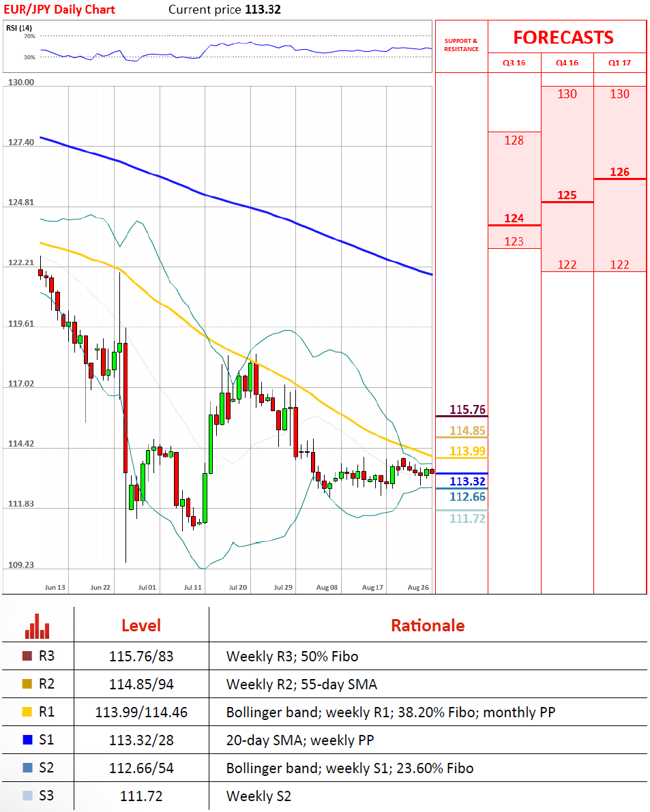Viewport: 650px width, 812px height.
Task: Click the 114.85 resistance level label
Action: [x=467, y=430]
